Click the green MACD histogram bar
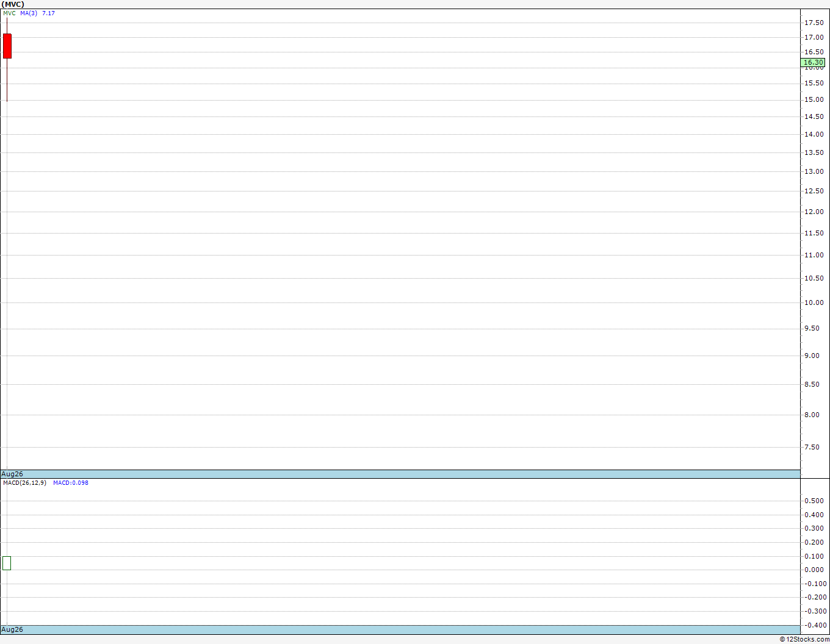This screenshot has height=644, width=830. pos(7,563)
